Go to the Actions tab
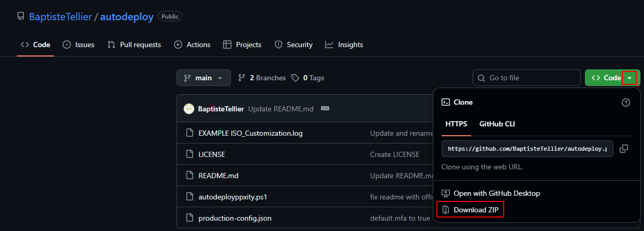This screenshot has width=644, height=231. [192, 45]
